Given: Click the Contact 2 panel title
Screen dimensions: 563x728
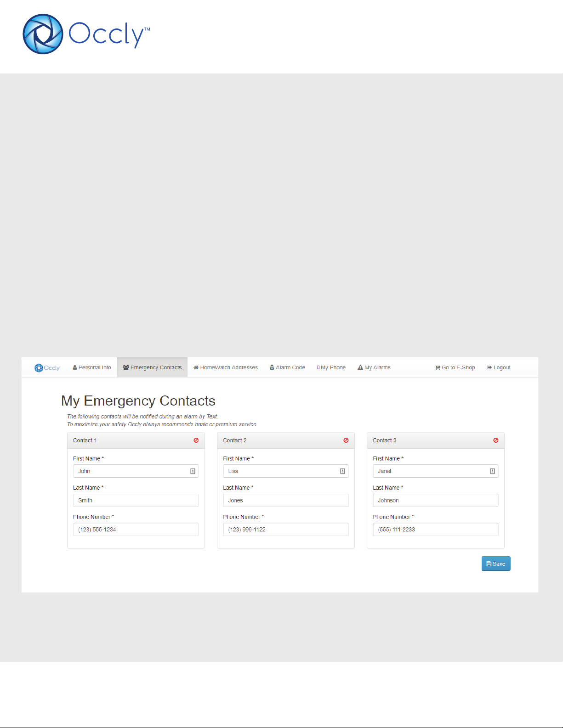Looking at the screenshot, I should 235,440.
